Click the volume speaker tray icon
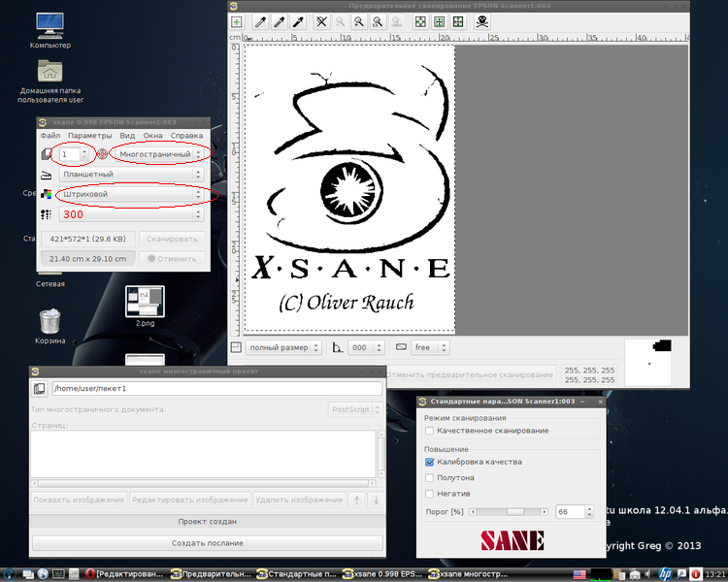Viewport: 728px width, 582px height. tap(649, 574)
